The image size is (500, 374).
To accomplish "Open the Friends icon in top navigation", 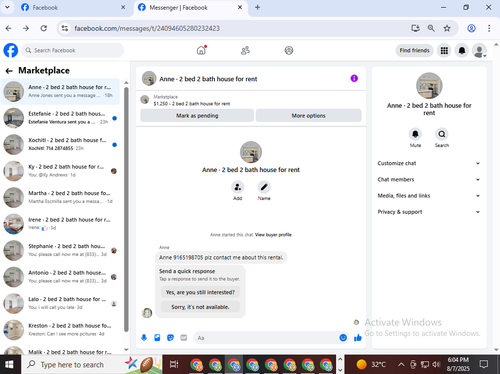I will pyautogui.click(x=245, y=50).
